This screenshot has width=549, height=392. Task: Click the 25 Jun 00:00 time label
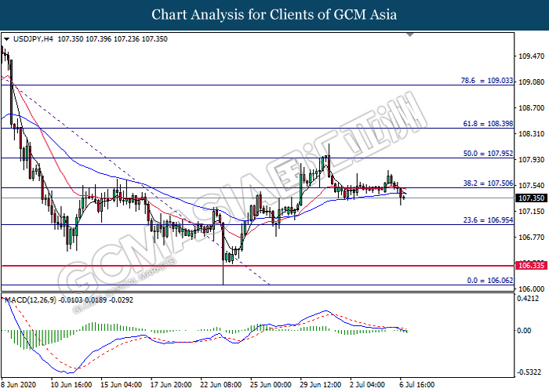(x=271, y=385)
